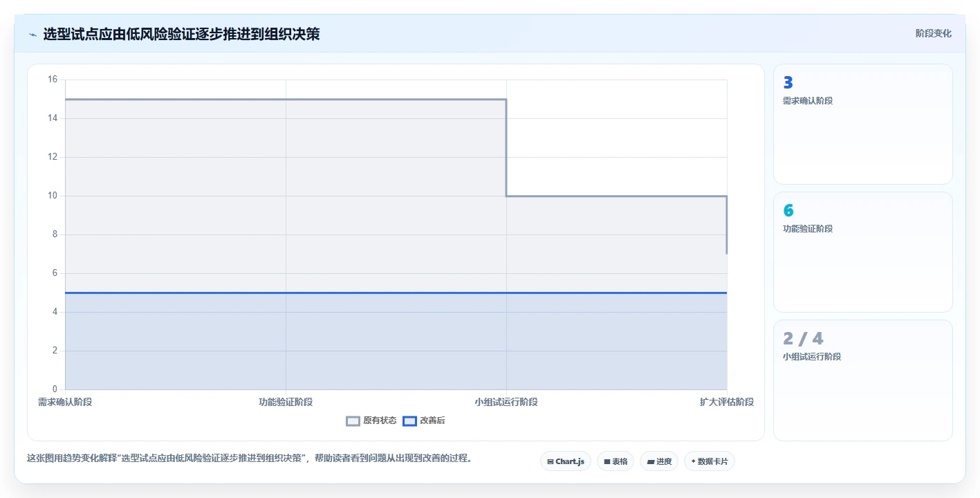The image size is (980, 498).
Task: Toggle the 原有状态 legend item
Action: (371, 421)
